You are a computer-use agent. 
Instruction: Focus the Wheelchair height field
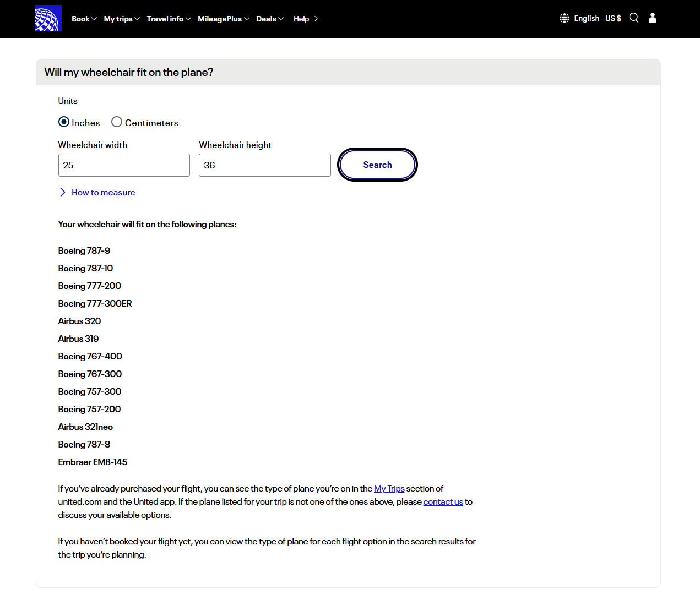(x=264, y=165)
